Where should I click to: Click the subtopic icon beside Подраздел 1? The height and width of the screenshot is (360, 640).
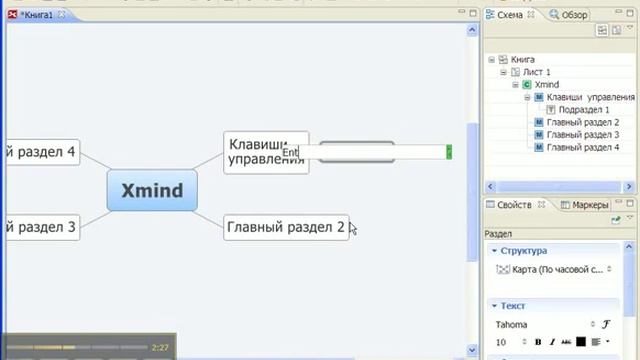[551, 110]
